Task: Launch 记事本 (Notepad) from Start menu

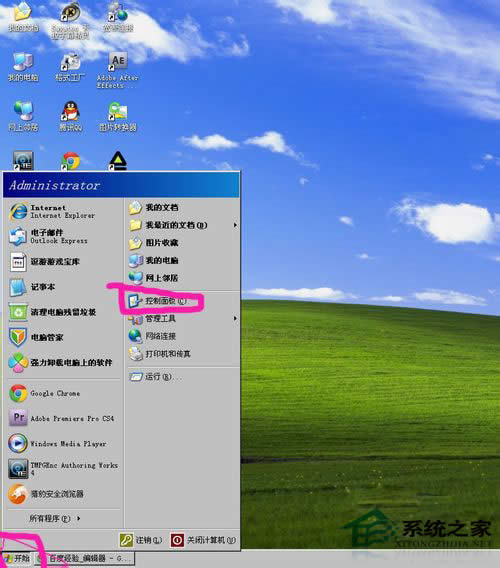Action: click(x=63, y=287)
